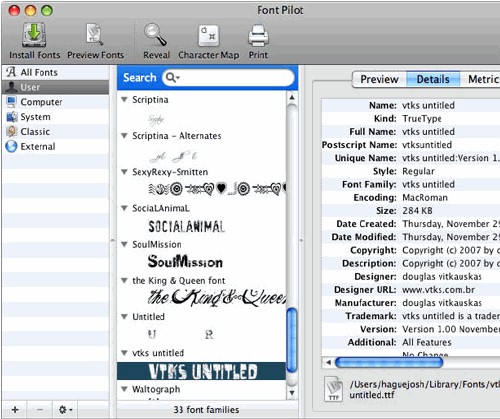Select the King & Queen font sample
This screenshot has width=500, height=419.
[217, 297]
